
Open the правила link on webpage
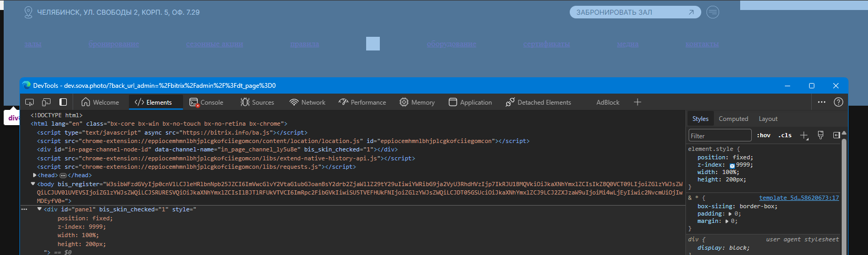(305, 44)
